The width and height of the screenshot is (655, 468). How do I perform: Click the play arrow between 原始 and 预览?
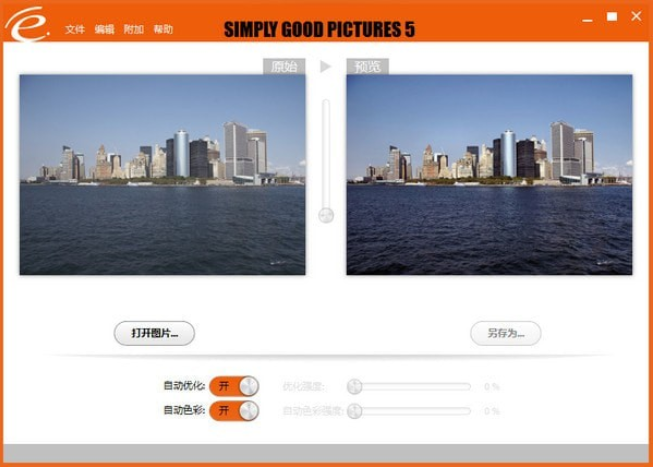(x=325, y=66)
